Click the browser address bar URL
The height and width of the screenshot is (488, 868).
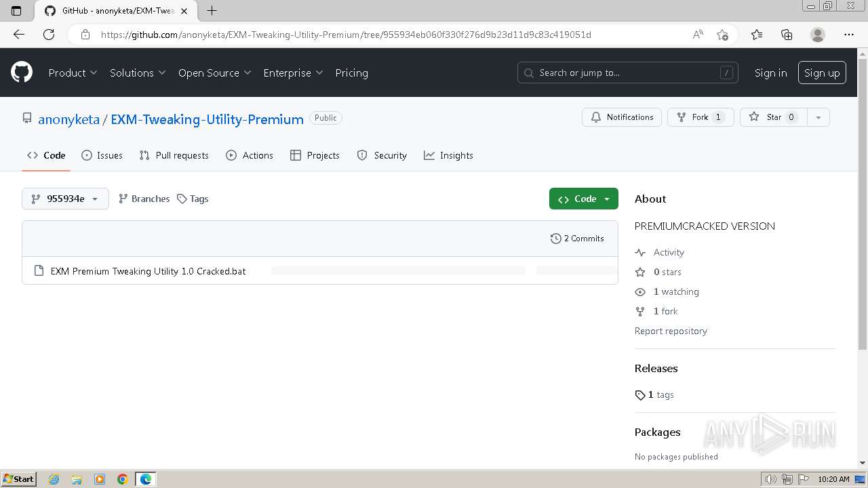click(x=346, y=35)
